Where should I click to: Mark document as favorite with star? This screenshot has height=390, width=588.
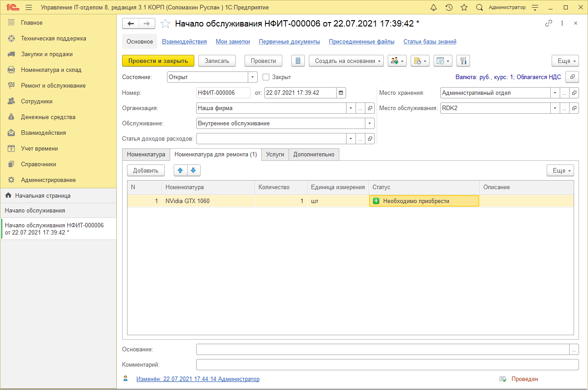click(x=166, y=24)
